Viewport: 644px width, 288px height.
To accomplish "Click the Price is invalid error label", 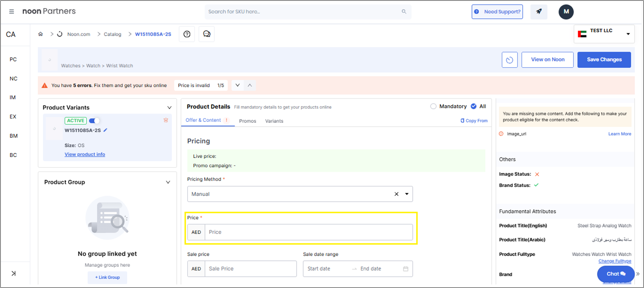I will 194,85.
